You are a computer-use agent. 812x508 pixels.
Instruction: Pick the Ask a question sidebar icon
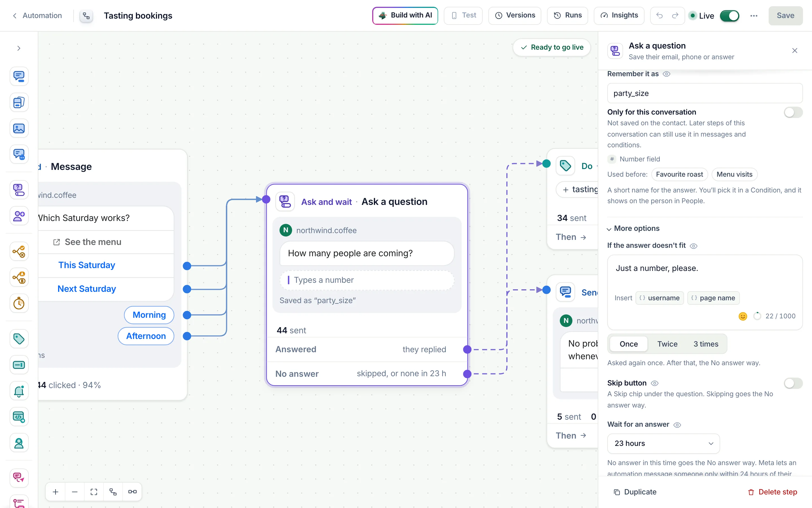19,190
